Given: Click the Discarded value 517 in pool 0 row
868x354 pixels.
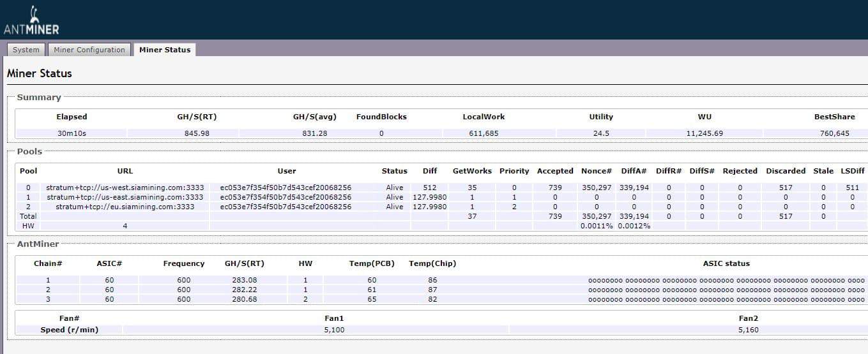Looking at the screenshot, I should [786, 188].
